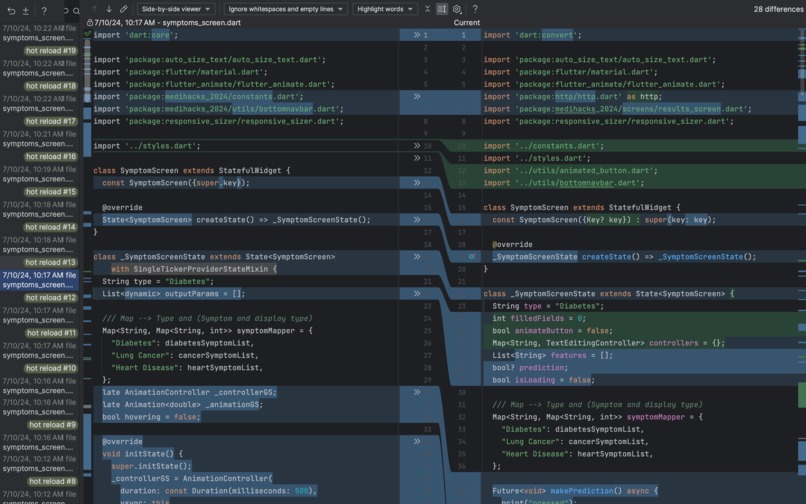806x504 pixels.
Task: Select the hot reload #10 label
Action: [x=51, y=368]
